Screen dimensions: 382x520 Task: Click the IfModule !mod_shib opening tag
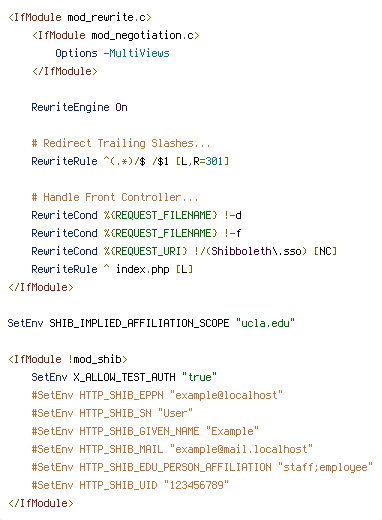coord(68,359)
